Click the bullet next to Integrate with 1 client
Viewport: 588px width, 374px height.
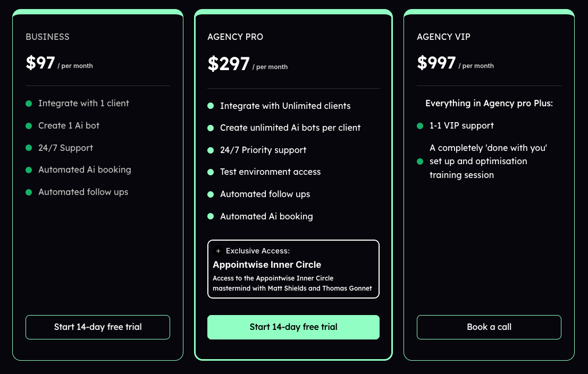coord(29,104)
